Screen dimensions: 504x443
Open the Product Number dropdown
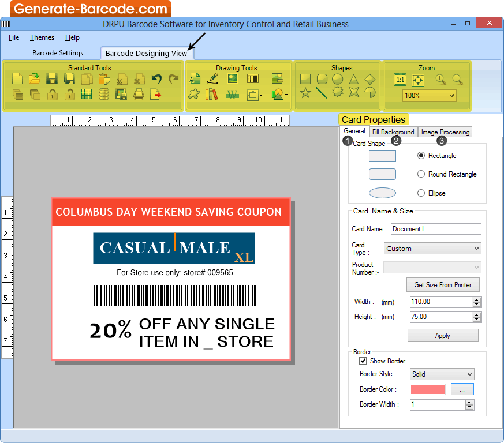coord(476,267)
